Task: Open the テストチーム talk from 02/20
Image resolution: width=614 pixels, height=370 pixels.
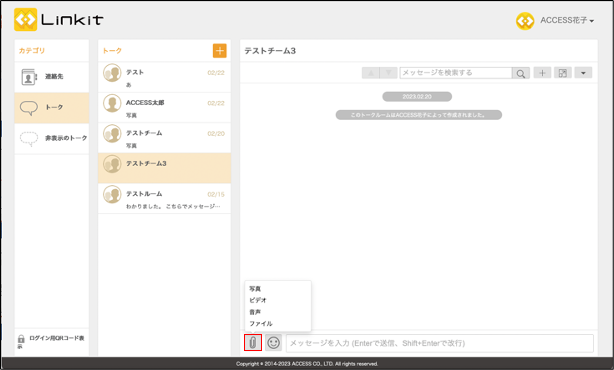Action: point(164,138)
